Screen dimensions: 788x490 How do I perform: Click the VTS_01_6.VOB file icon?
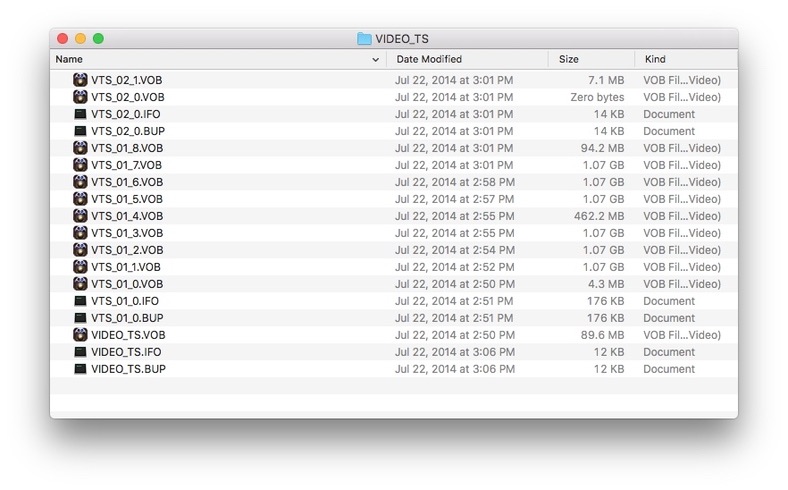(80, 182)
